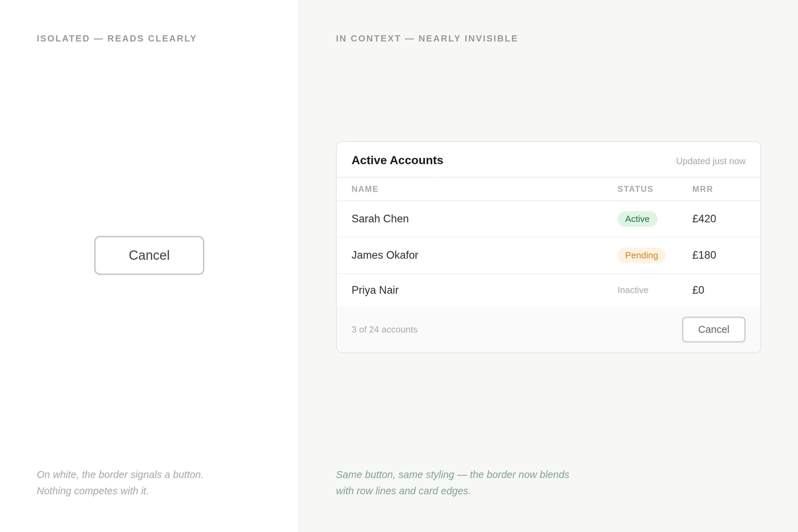
Task: Click the Active Accounts card title
Action: [397, 160]
